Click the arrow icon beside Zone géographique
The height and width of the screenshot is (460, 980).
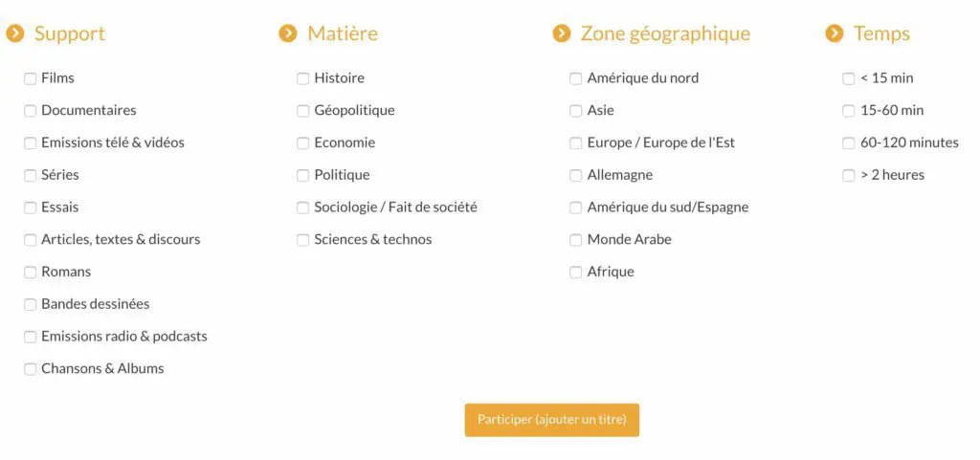pyautogui.click(x=562, y=33)
